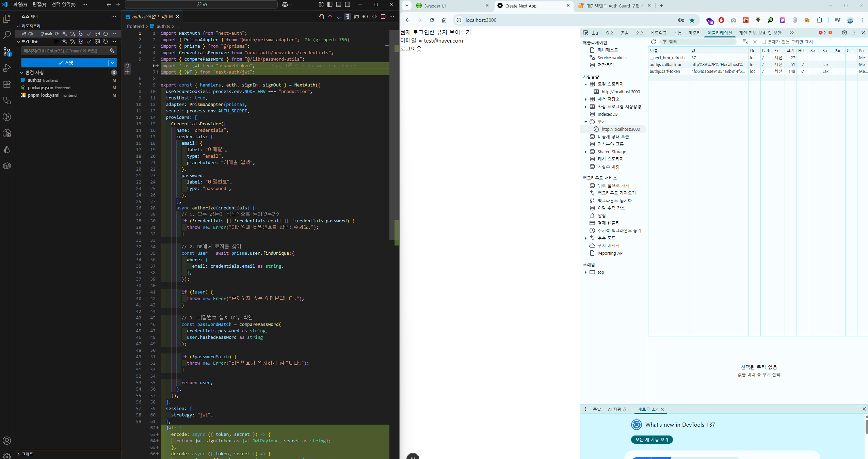
Task: Expand the 그래프 section
Action: click(x=18, y=454)
